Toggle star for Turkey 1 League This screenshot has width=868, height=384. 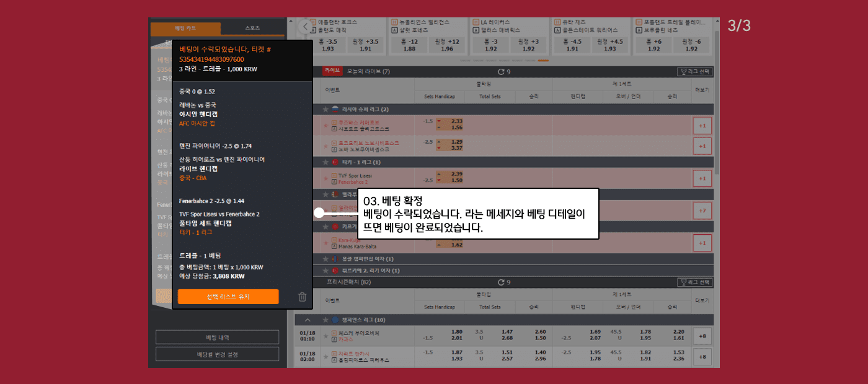pos(325,162)
